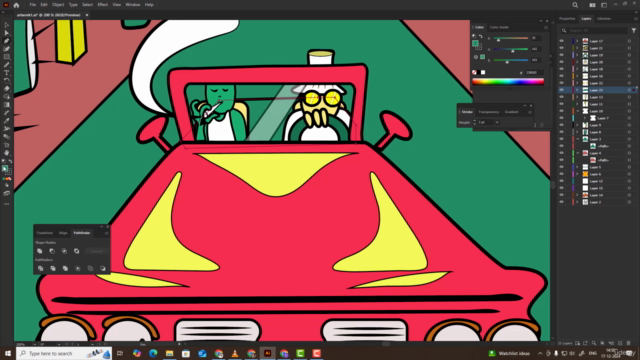Expand Layer 23 disclosure arrow
This screenshot has height=360, width=640.
point(578,90)
